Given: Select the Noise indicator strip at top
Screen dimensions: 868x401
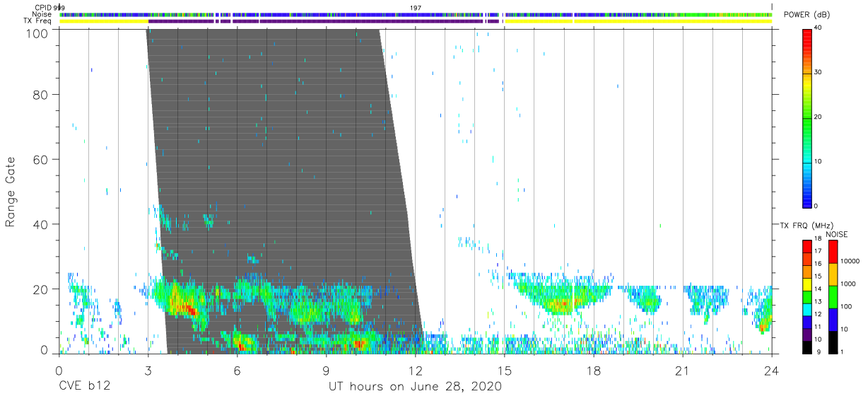Looking at the screenshot, I should click(416, 14).
